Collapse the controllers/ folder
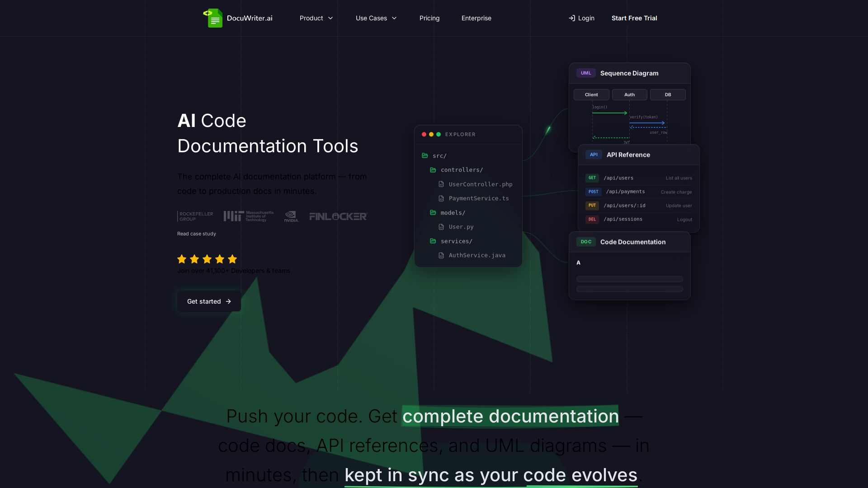This screenshot has height=488, width=868. tap(461, 170)
